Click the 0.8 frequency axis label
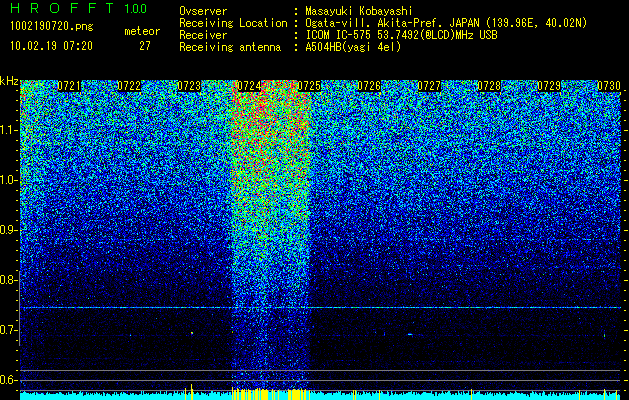The height and width of the screenshot is (400, 629). pos(9,280)
